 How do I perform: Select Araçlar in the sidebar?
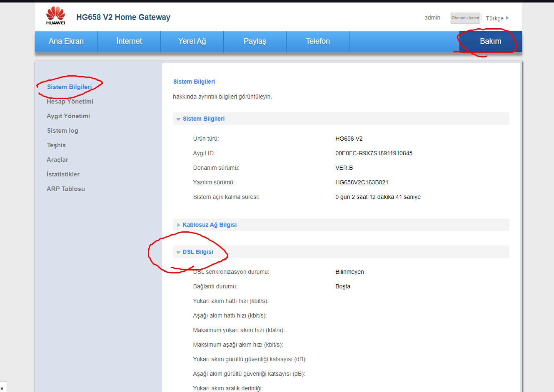57,160
